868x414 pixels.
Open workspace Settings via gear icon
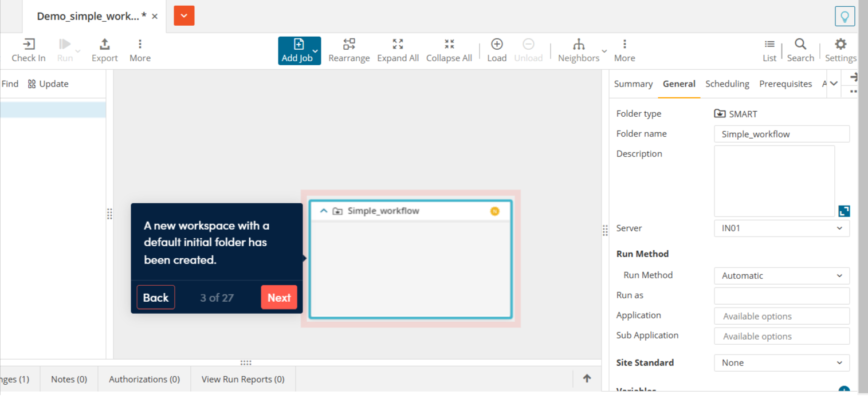pyautogui.click(x=840, y=49)
